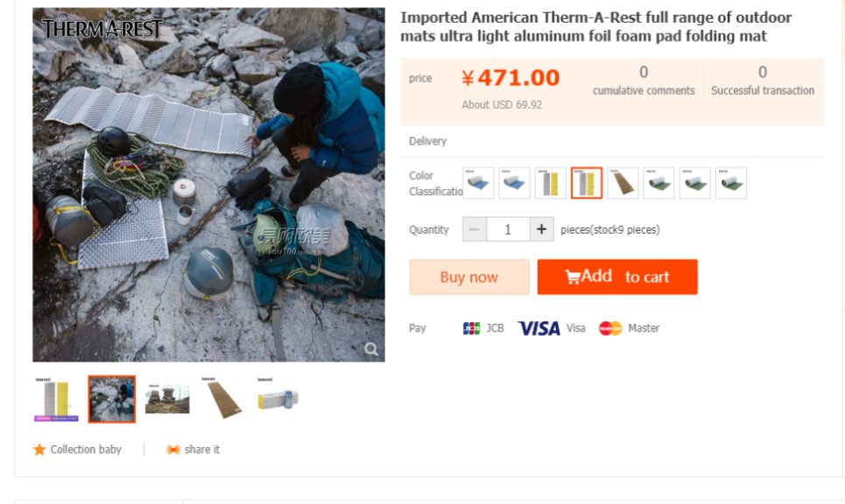Select the brown folding mat color option
The height and width of the screenshot is (504, 845).
tap(623, 183)
